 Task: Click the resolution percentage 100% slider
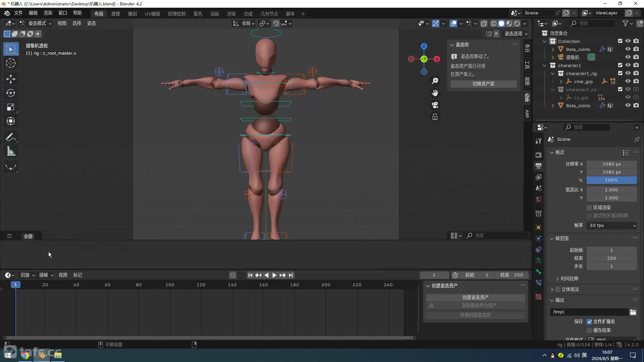click(612, 180)
